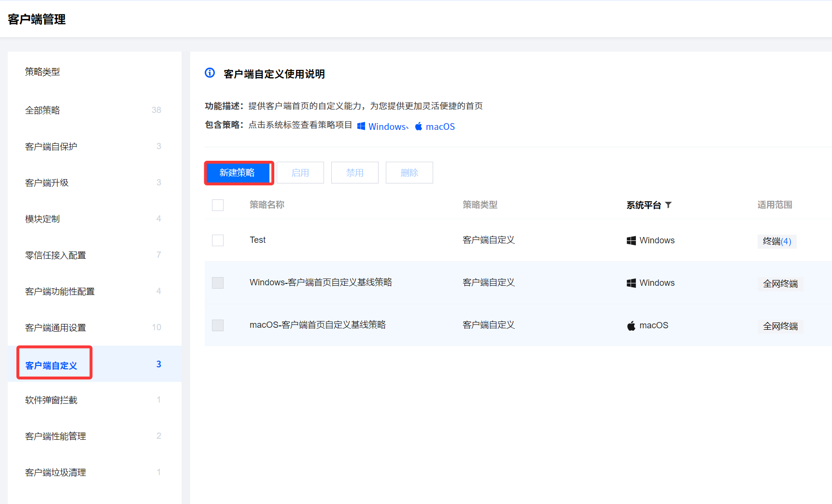Click Windows icon in Windows baseline policy row
The height and width of the screenshot is (504, 832).
(x=631, y=283)
